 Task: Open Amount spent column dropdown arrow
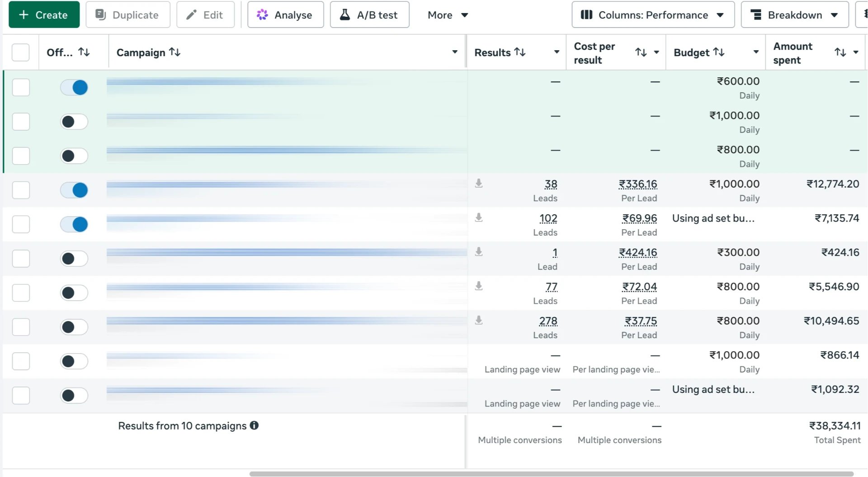click(856, 52)
